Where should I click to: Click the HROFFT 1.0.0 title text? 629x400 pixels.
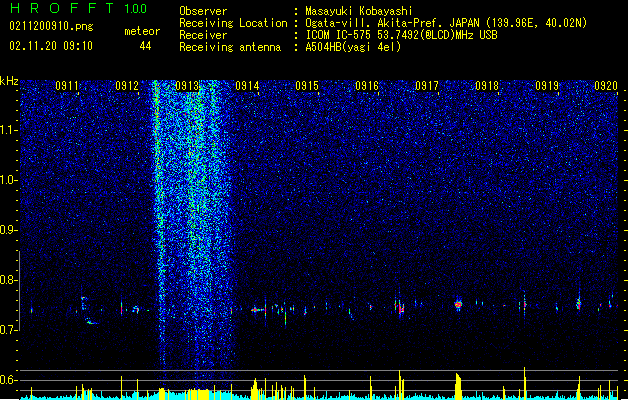click(x=78, y=8)
